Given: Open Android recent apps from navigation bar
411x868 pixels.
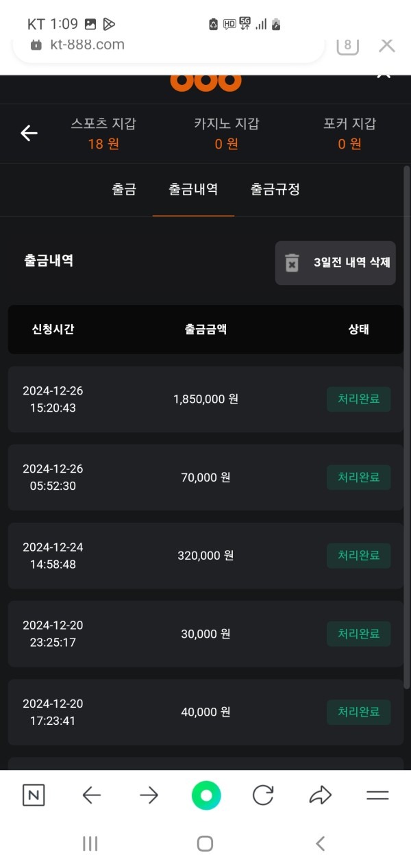Looking at the screenshot, I should pyautogui.click(x=90, y=844).
